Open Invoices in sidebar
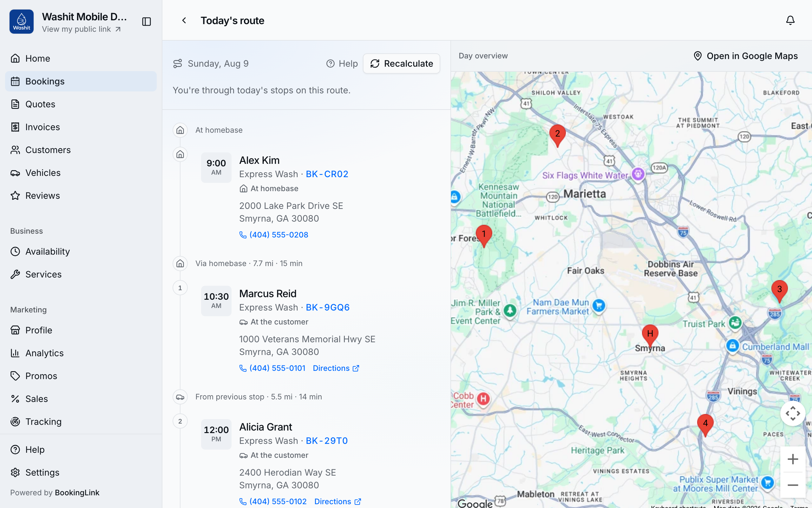 pyautogui.click(x=81, y=127)
